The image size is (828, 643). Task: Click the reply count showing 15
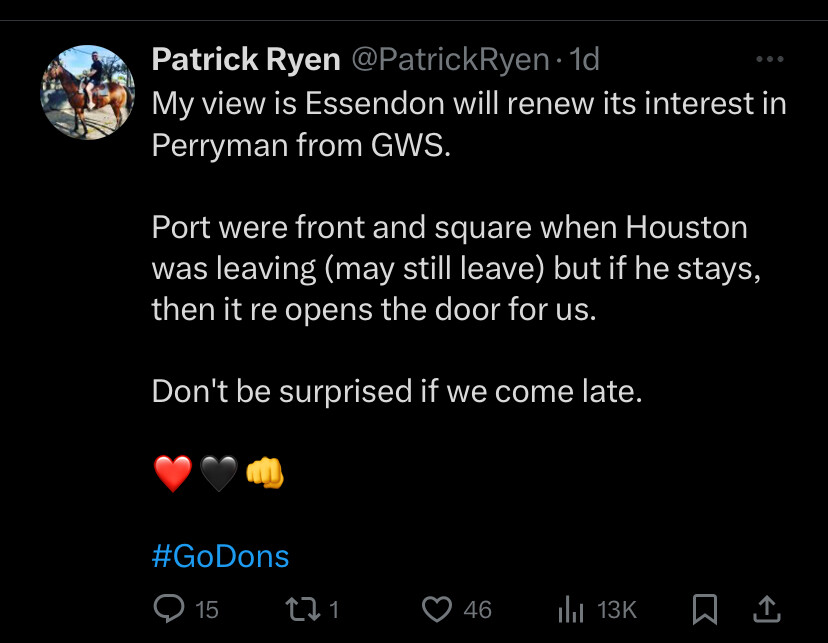207,610
